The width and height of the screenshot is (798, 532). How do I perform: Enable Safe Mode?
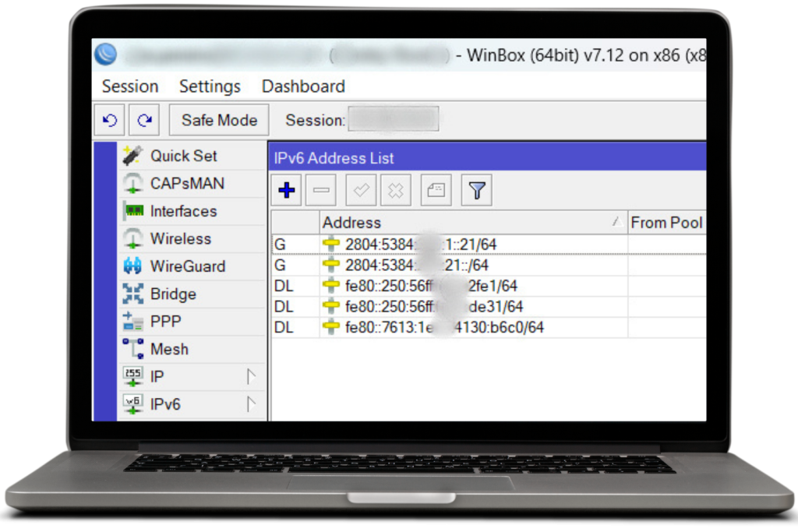point(219,120)
